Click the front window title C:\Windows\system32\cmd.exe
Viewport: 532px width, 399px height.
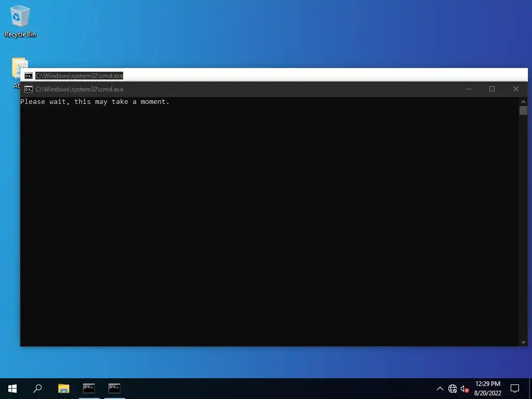click(79, 89)
